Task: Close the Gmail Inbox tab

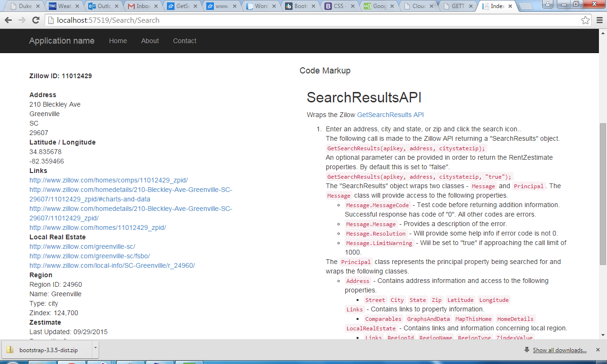Action: tap(156, 6)
